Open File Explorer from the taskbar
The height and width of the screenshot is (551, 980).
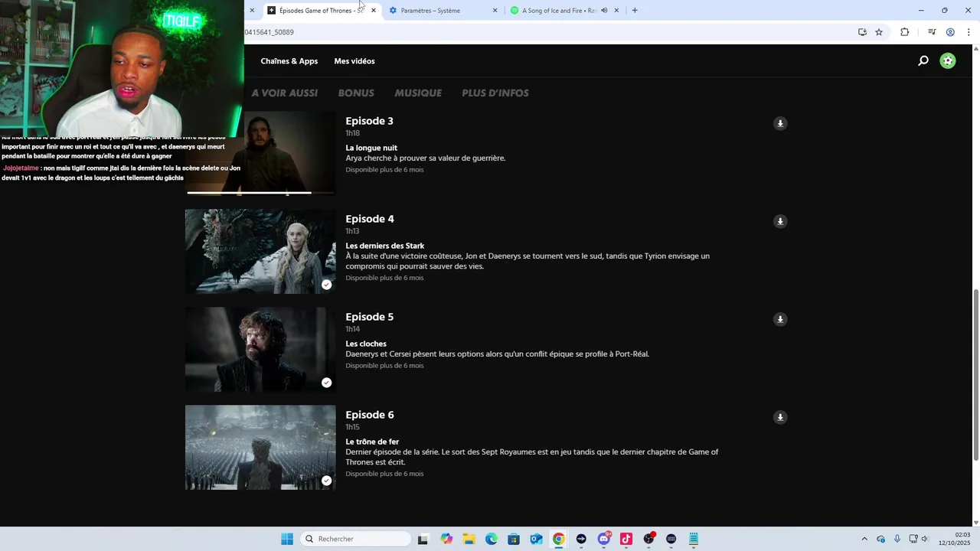coord(469,539)
